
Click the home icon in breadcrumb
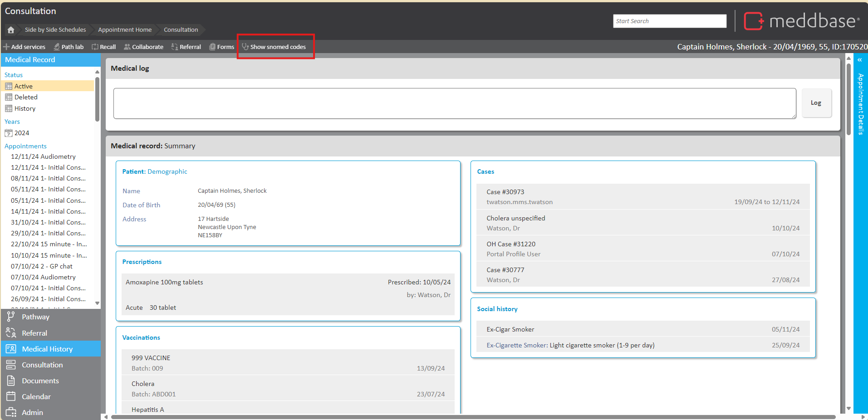tap(11, 30)
